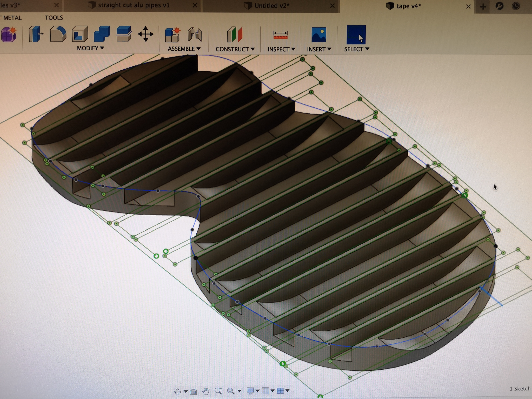Click the Move/Copy arrows tool
The width and height of the screenshot is (532, 399).
(x=145, y=34)
